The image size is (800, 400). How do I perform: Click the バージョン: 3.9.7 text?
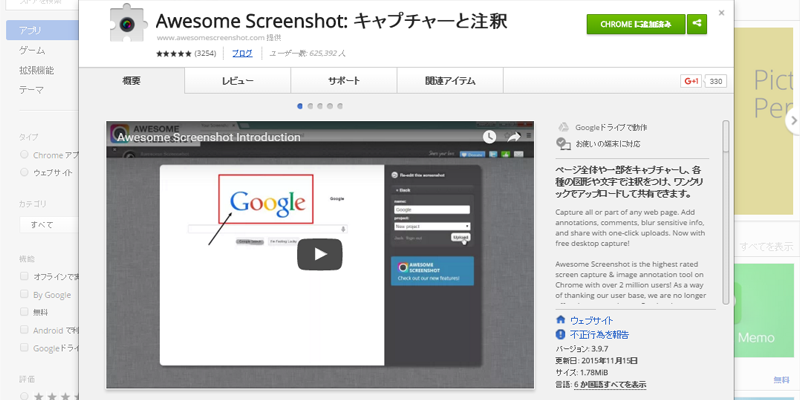[582, 349]
